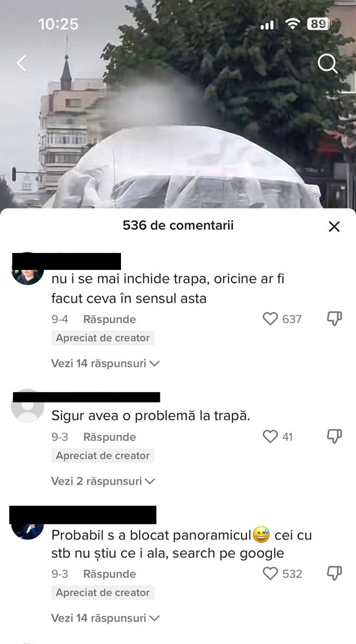
Task: Tap the back arrow at top left
Action: click(21, 63)
